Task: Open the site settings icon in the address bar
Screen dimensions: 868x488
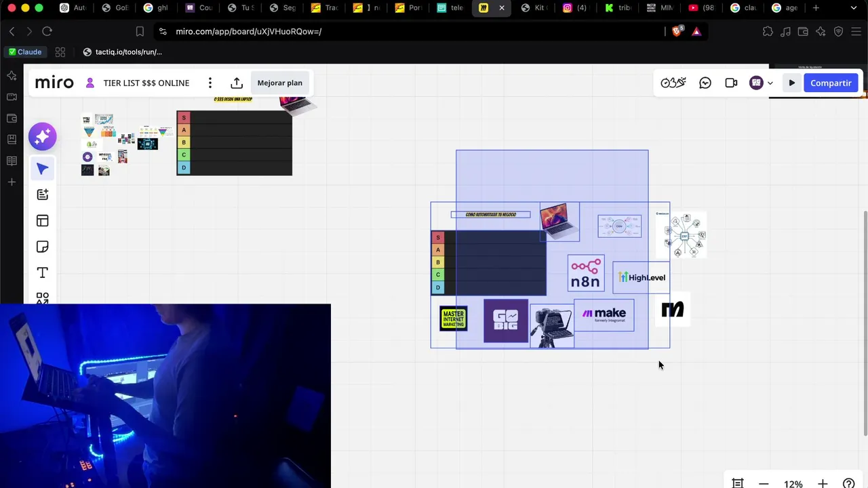Action: point(161,31)
